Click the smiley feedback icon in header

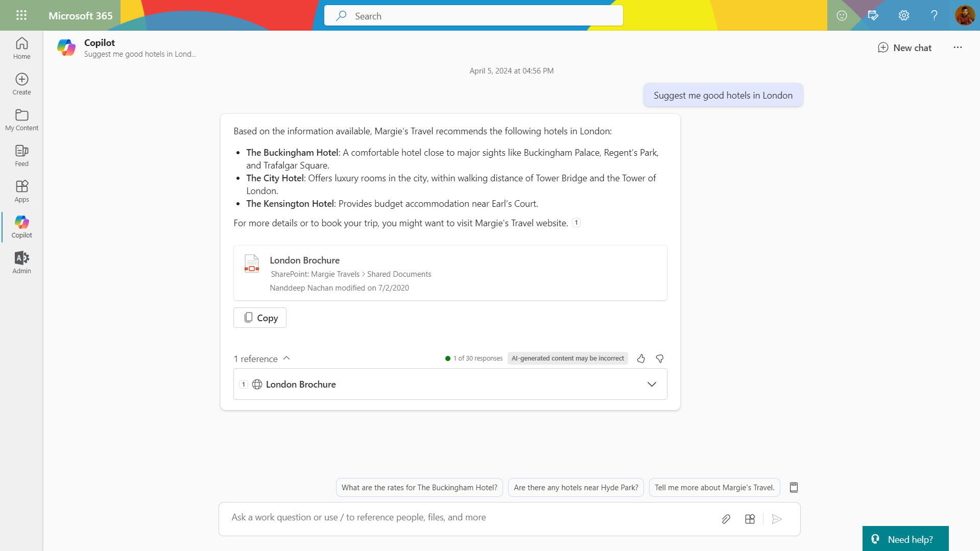842,15
